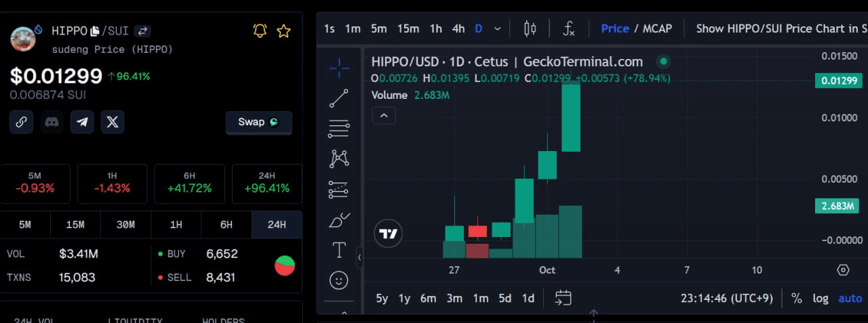Select the 5M stats tab
Screen dimensions: 868x323
click(x=25, y=225)
